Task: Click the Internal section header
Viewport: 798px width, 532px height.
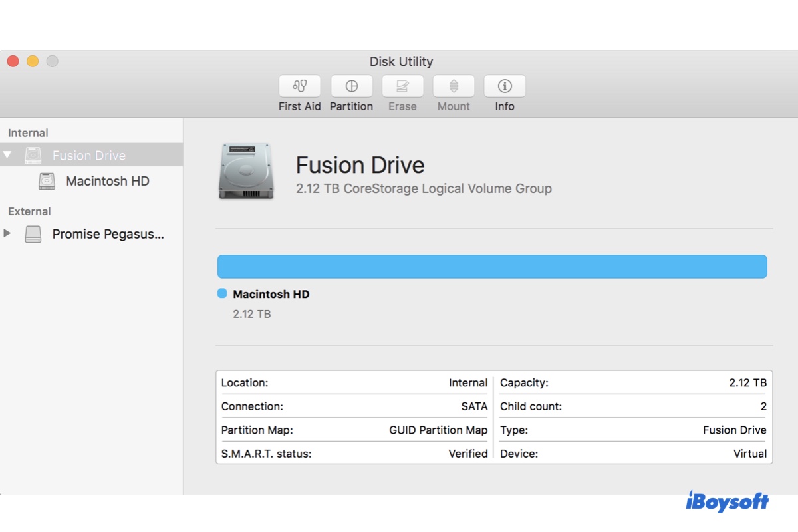Action: [x=27, y=132]
